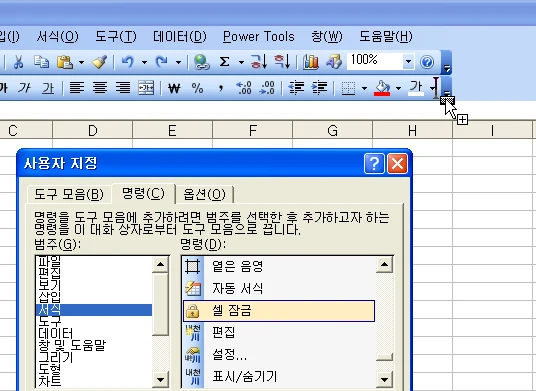This screenshot has height=391, width=536.
Task: Apply Comma style format
Action: [221, 88]
